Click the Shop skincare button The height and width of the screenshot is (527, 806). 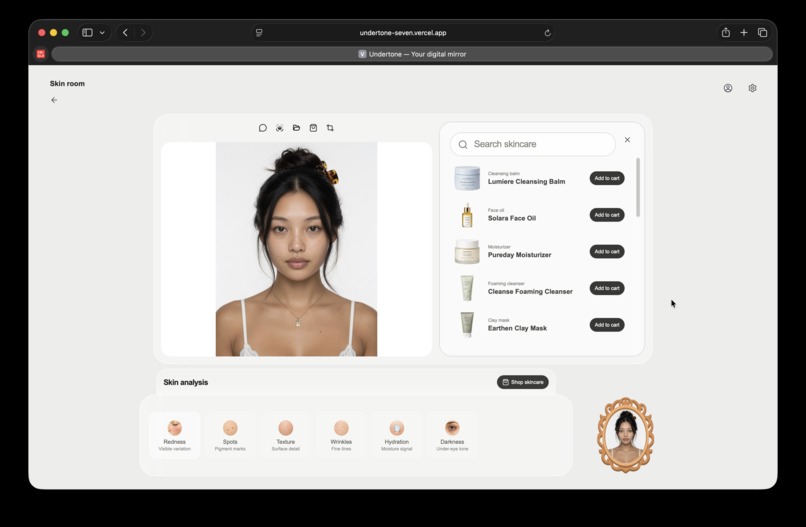pos(522,382)
